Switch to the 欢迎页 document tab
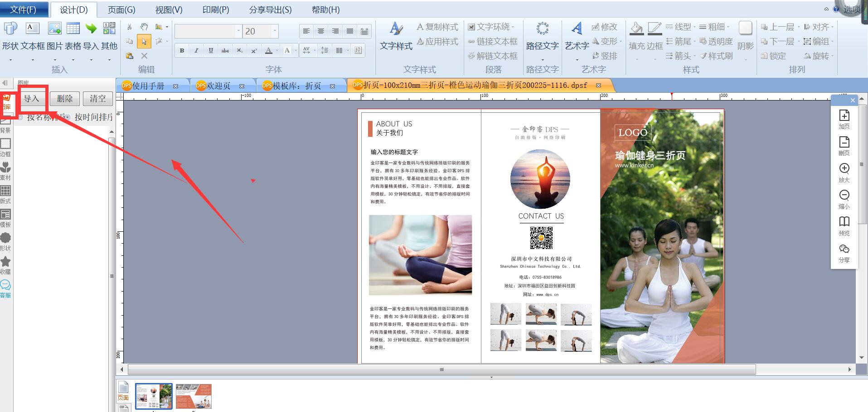Image resolution: width=868 pixels, height=412 pixels. pos(218,86)
